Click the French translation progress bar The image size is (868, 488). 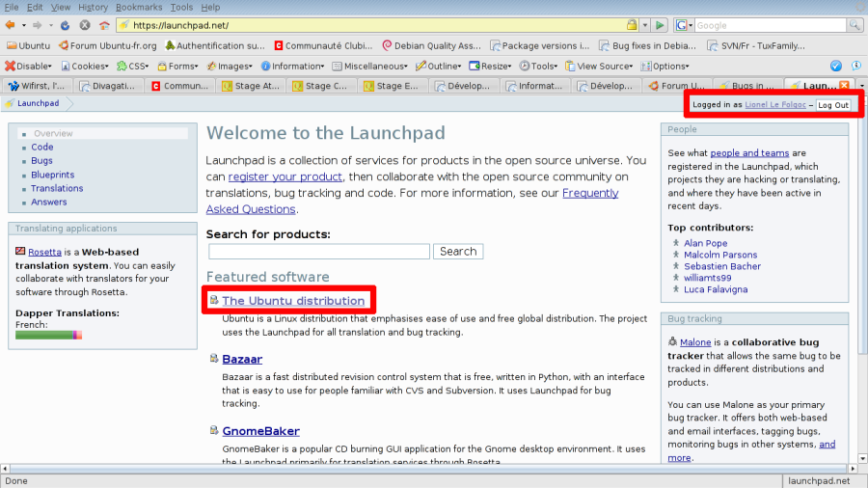coord(49,335)
